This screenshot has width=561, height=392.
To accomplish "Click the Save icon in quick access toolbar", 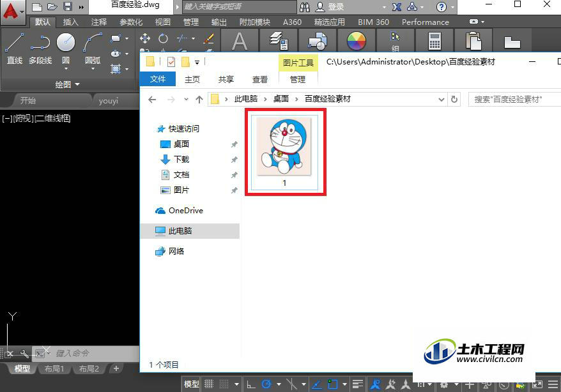I will tap(67, 6).
